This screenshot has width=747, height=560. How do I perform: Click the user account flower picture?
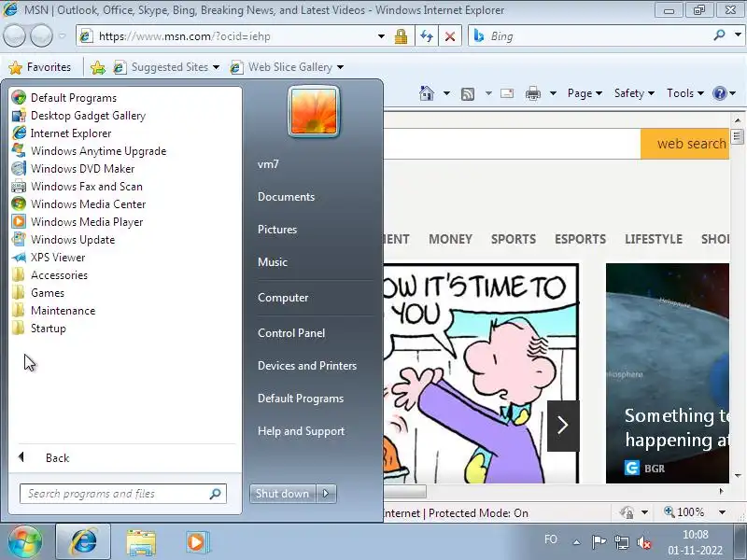tap(314, 112)
